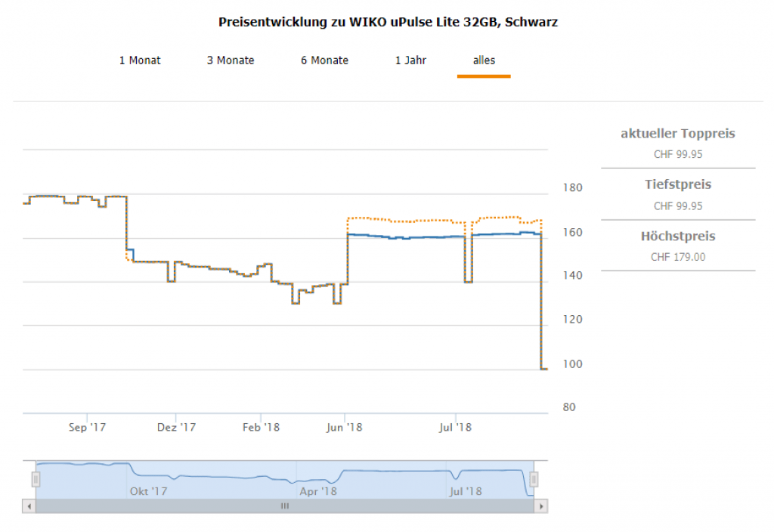This screenshot has height=532, width=774.
Task: Click the 80 y-axis label
Action: [x=569, y=407]
